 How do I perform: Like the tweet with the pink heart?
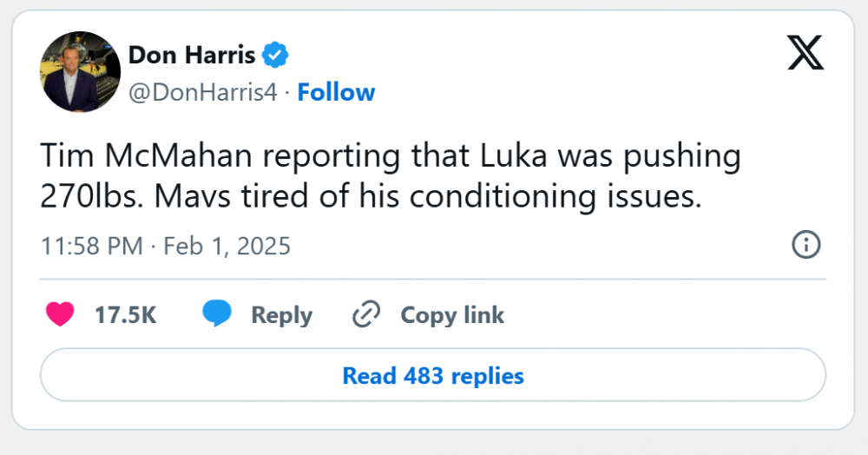(x=60, y=314)
